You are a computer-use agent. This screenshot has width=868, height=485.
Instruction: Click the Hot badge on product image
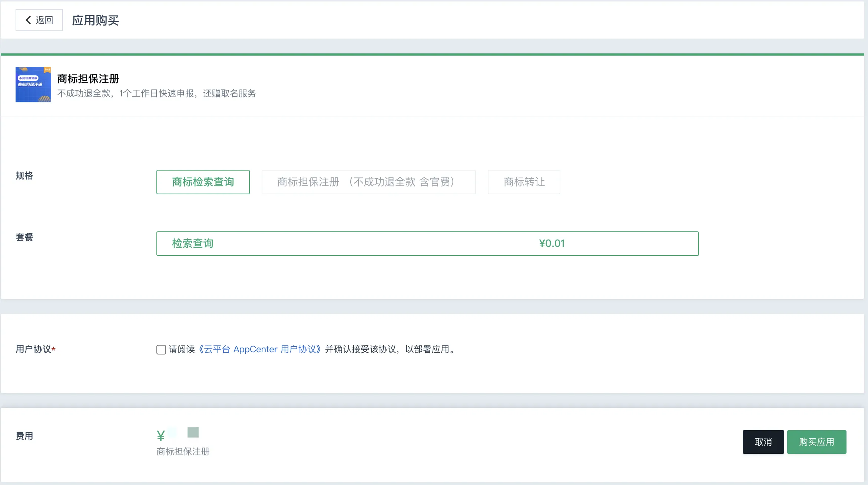[47, 69]
